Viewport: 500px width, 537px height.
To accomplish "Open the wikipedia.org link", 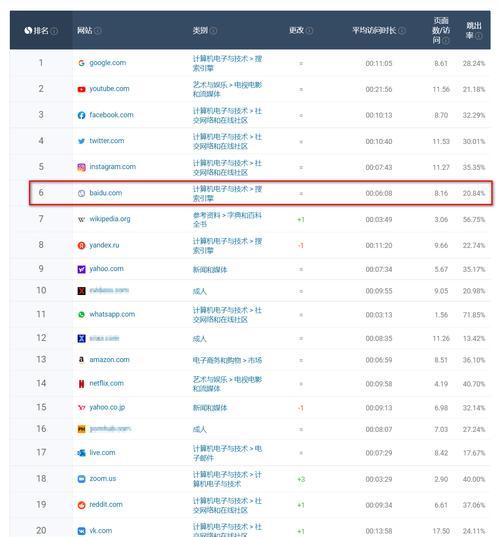I will pos(110,219).
